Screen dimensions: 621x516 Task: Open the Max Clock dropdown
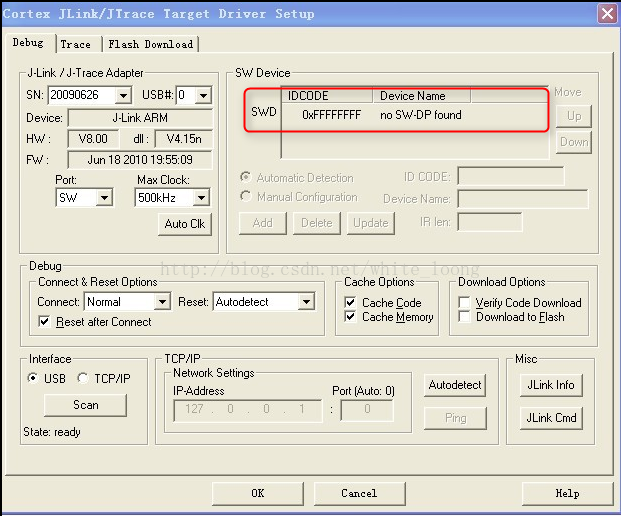point(200,198)
